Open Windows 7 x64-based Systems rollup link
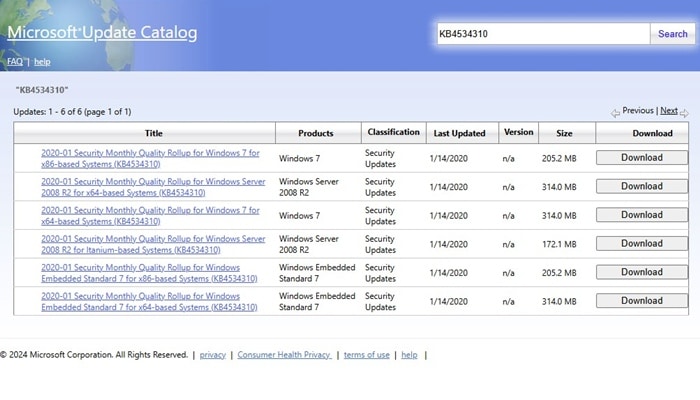Image resolution: width=700 pixels, height=400 pixels. tap(150, 216)
